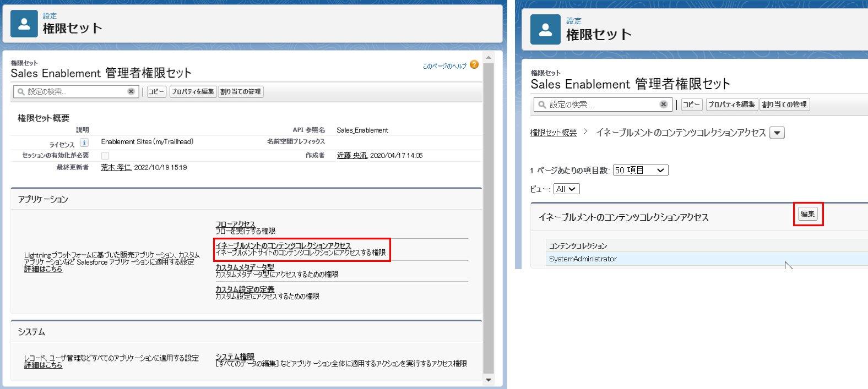Viewport: 868px width, 389px height.
Task: Click the Enablement Sites (myTrailhead) license value
Action: [147, 142]
